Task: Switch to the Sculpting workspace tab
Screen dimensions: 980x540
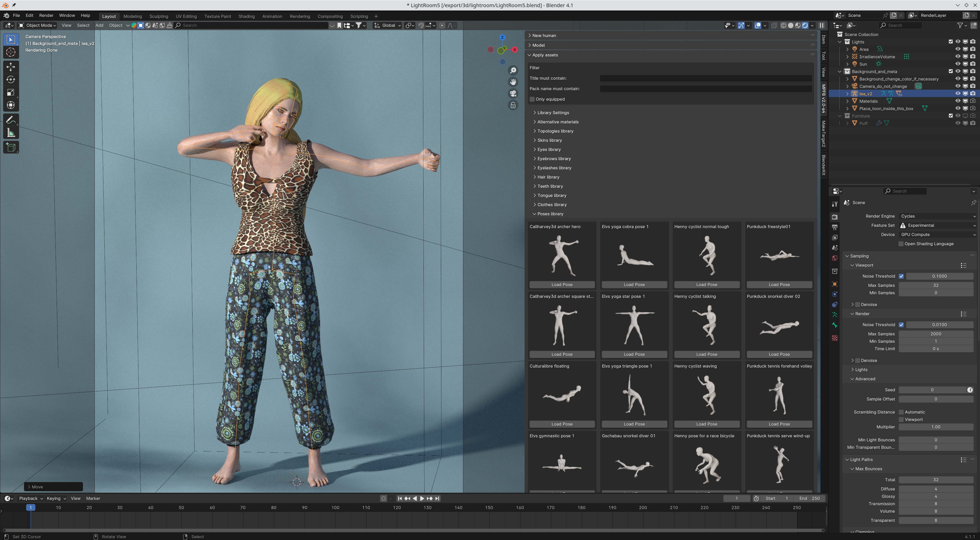Action: tap(159, 16)
